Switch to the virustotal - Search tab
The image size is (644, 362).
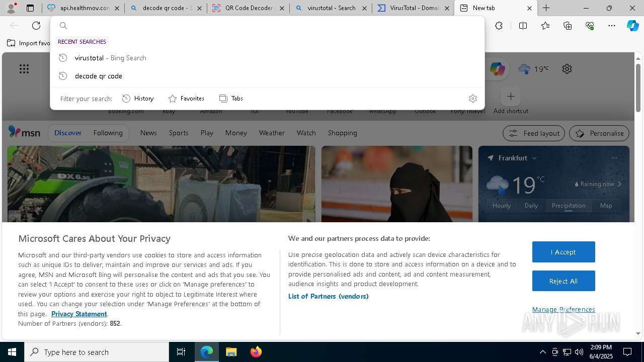[331, 8]
